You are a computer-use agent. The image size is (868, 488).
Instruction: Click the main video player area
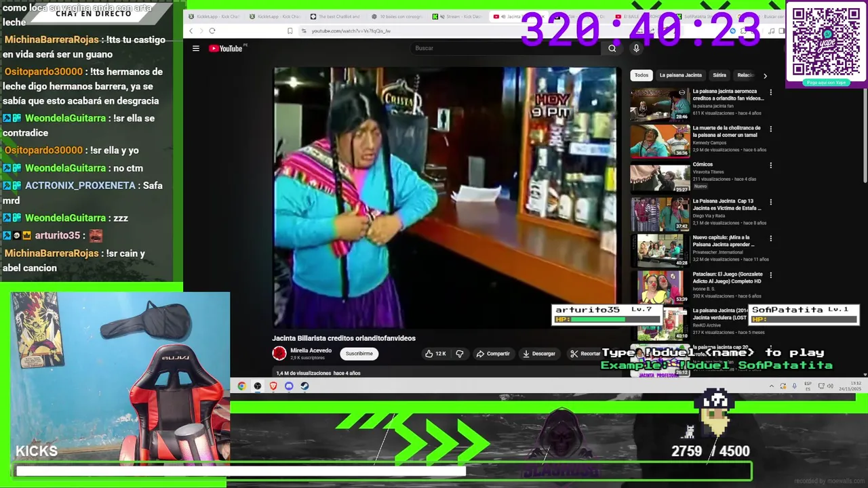click(445, 197)
